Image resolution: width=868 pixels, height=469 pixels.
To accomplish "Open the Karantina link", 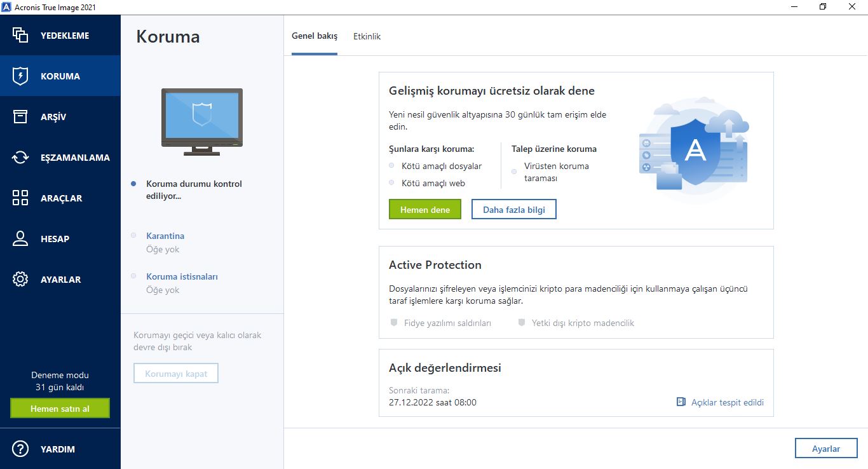I will click(x=165, y=236).
